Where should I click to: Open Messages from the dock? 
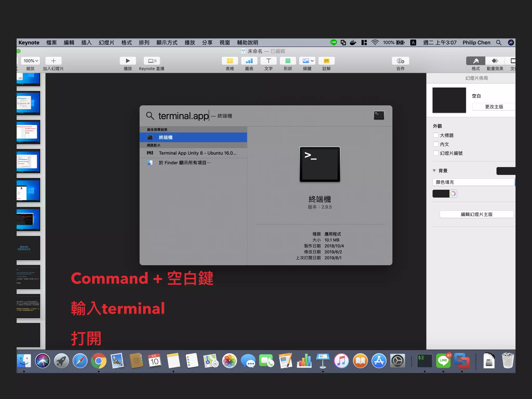(248, 361)
